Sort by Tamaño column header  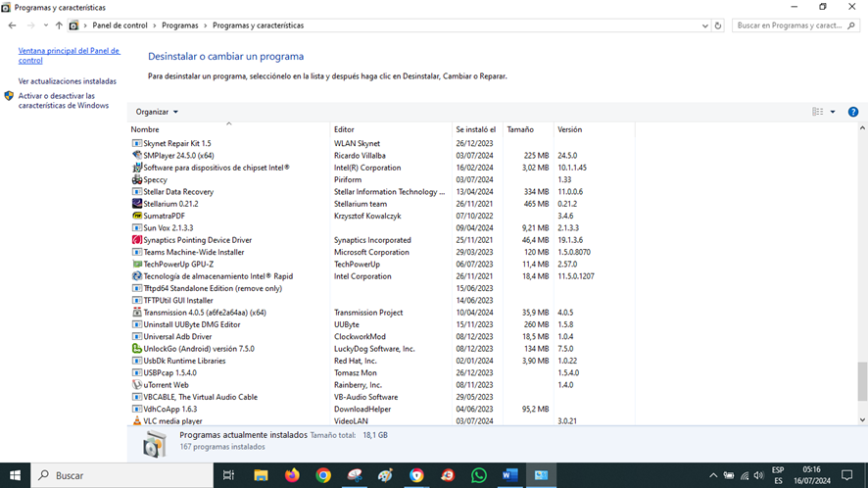tap(528, 129)
